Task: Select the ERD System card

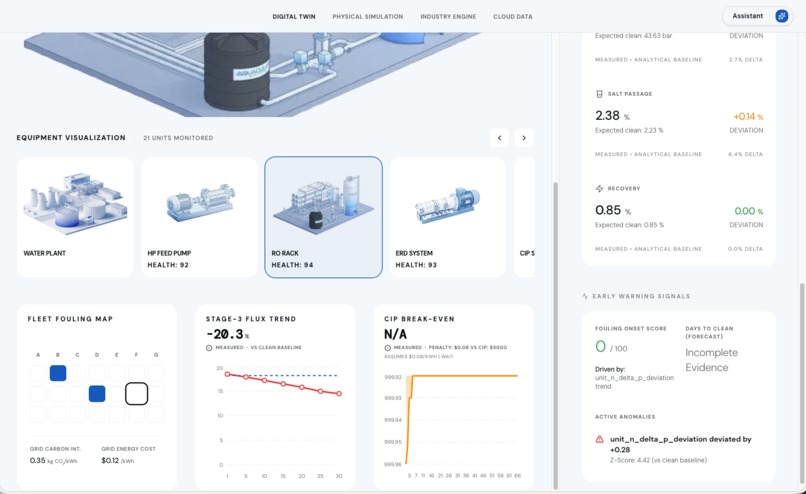Action: pyautogui.click(x=447, y=217)
